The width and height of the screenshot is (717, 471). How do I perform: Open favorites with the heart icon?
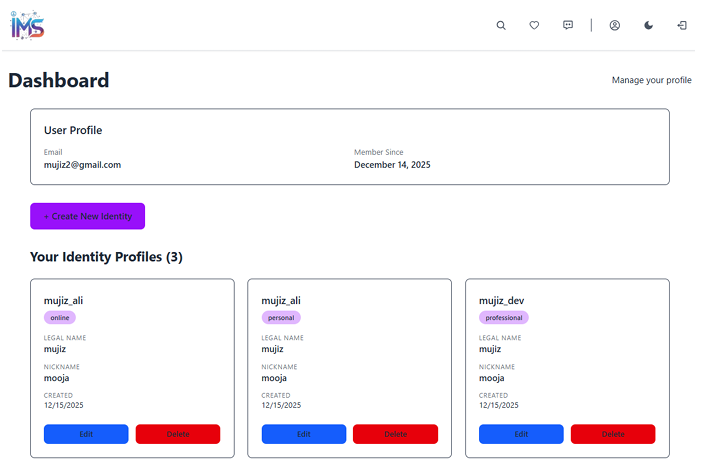point(534,26)
